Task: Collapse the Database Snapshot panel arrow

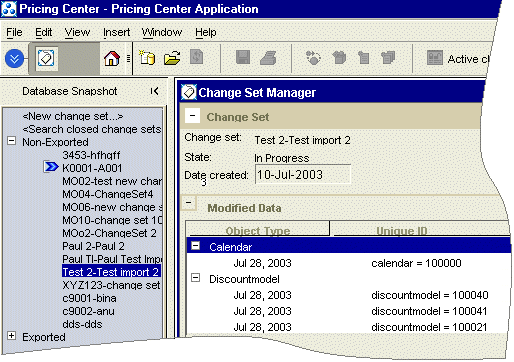Action: (x=154, y=91)
